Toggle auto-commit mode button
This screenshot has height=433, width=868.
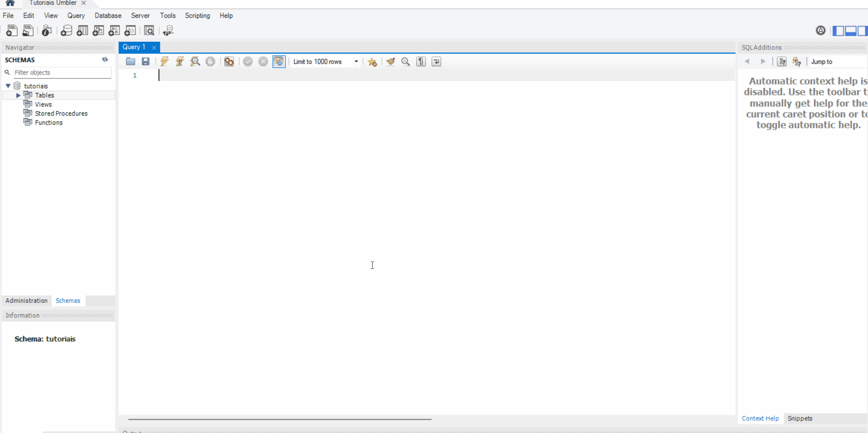click(x=279, y=61)
